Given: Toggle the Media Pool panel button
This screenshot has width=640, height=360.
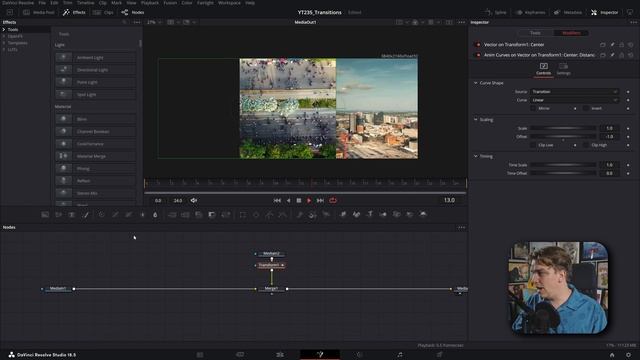Looking at the screenshot, I should tap(39, 12).
